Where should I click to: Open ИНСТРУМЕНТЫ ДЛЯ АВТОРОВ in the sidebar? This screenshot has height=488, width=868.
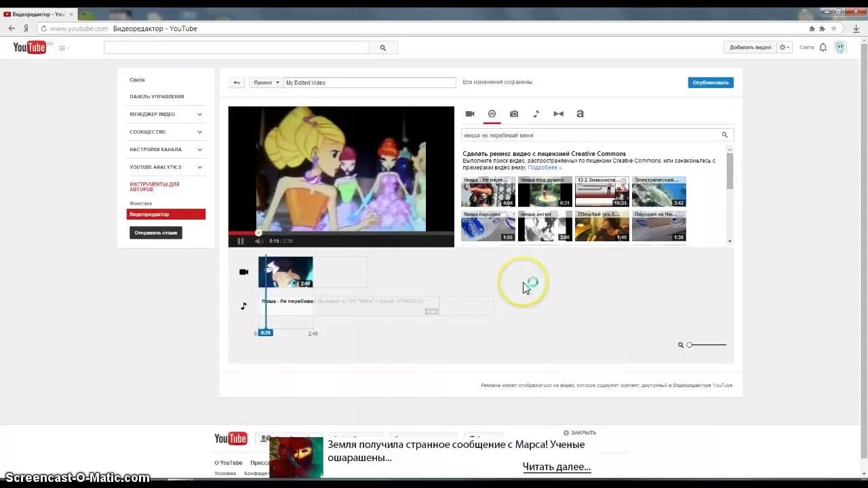pyautogui.click(x=155, y=186)
